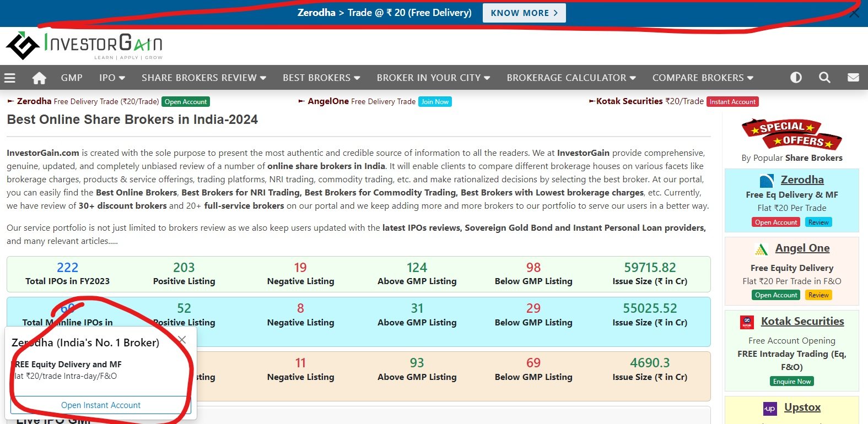The width and height of the screenshot is (868, 424).
Task: Click AngelOne Join Now button
Action: 435,102
